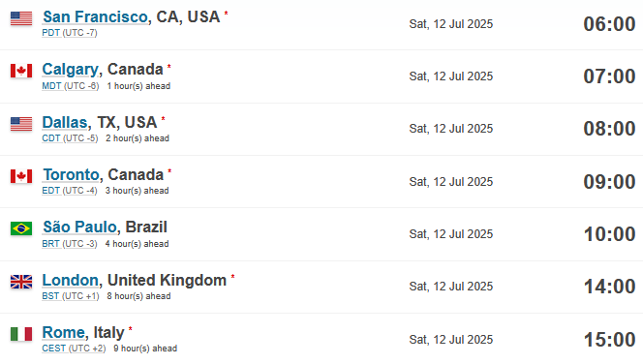643x364 pixels.
Task: Open the San Francisco city link
Action: point(95,16)
